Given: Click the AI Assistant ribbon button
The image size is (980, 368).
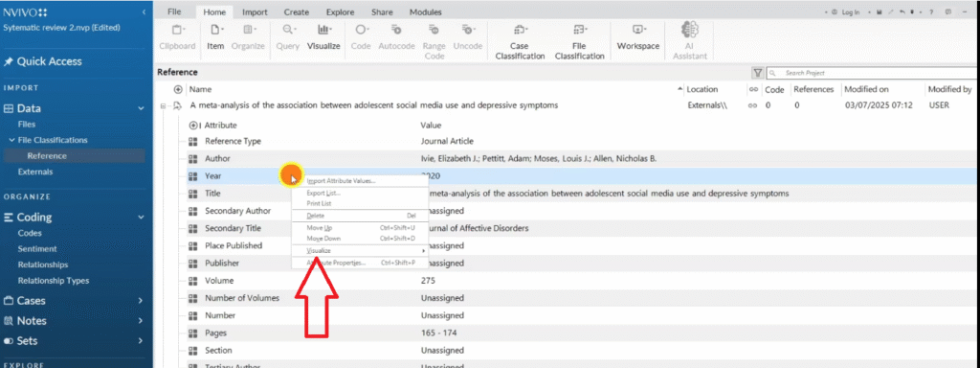Looking at the screenshot, I should [690, 41].
